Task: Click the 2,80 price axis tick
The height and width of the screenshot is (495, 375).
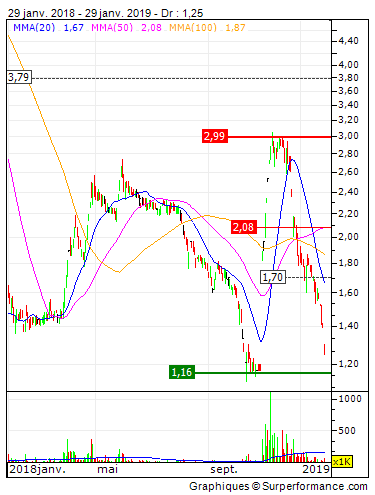Action: tap(348, 154)
